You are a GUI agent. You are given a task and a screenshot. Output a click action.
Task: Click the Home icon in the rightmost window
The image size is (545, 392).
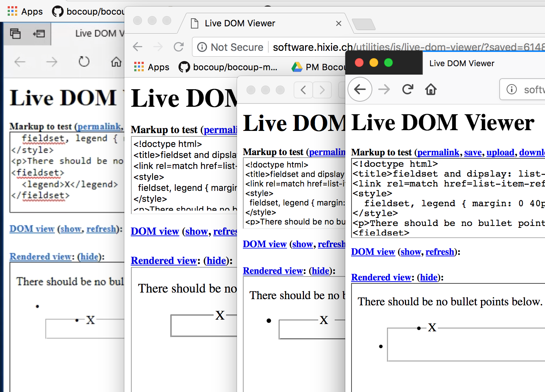[x=431, y=89]
